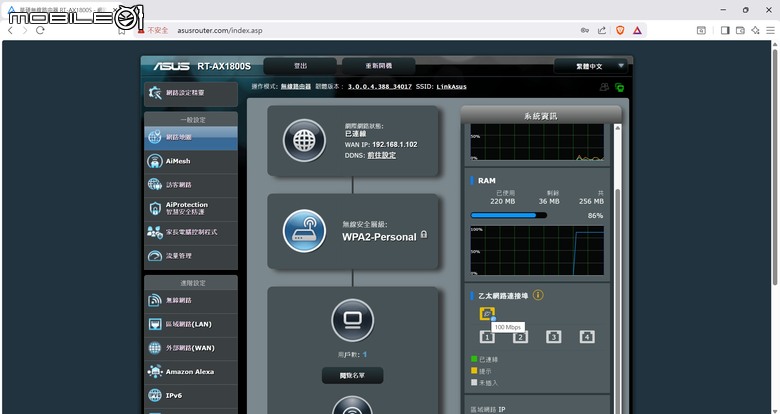This screenshot has height=414, width=780.
Task: Select 網路地圖 in the sidebar
Action: click(x=191, y=137)
